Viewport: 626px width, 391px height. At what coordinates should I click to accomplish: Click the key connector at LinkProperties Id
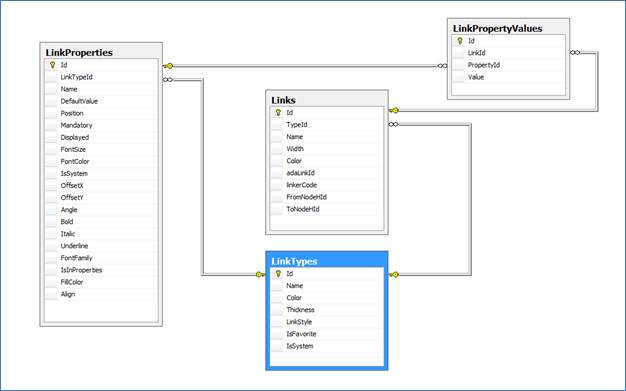pos(168,66)
